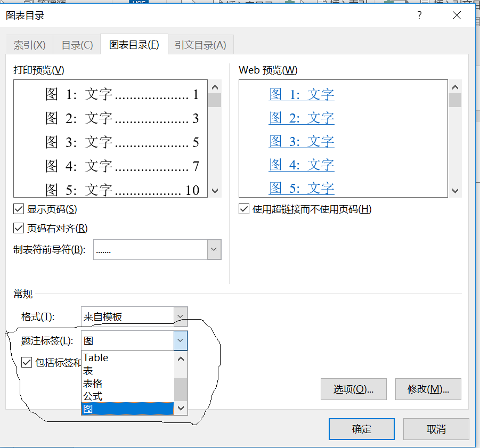Viewport: 480px width, 448px height.
Task: Choose highlighted 图 in the label list
Action: [127, 409]
